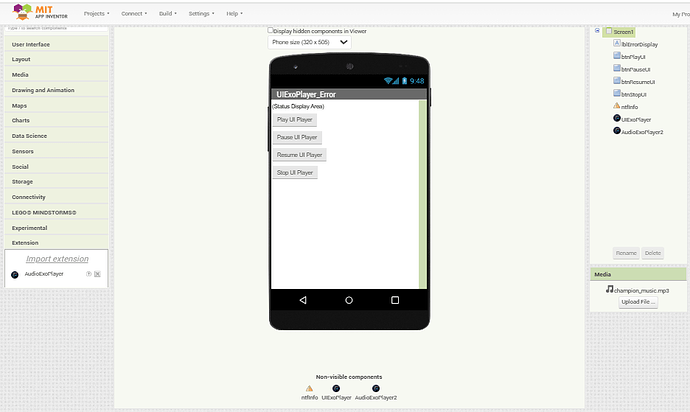Click the green vertical scrollbar in the phone viewer

click(x=423, y=194)
